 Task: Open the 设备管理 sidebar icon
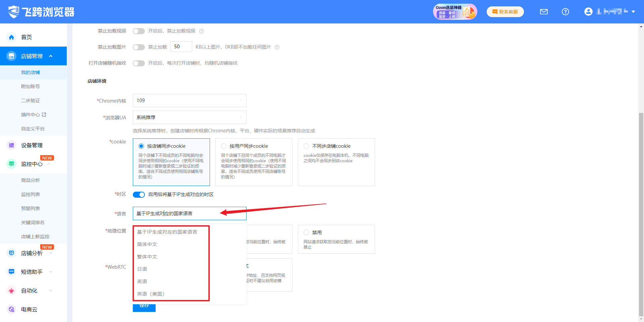pos(11,145)
